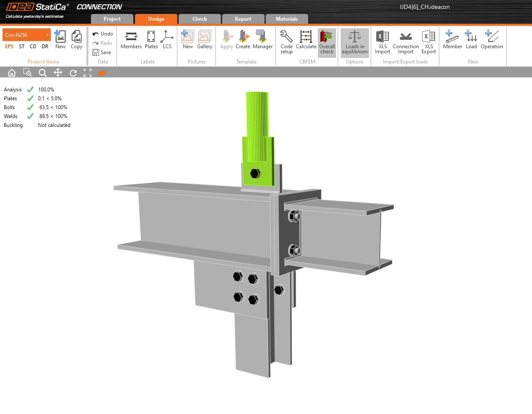Toggle the Overall check button

click(327, 42)
